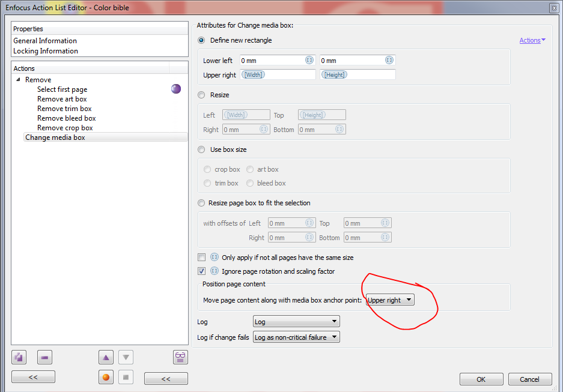The image size is (563, 392).
Task: Select Remove bleed box action
Action: (67, 118)
